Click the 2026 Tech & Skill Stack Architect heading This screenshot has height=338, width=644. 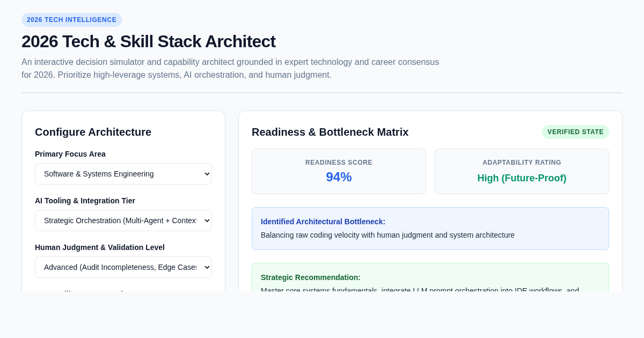click(149, 41)
